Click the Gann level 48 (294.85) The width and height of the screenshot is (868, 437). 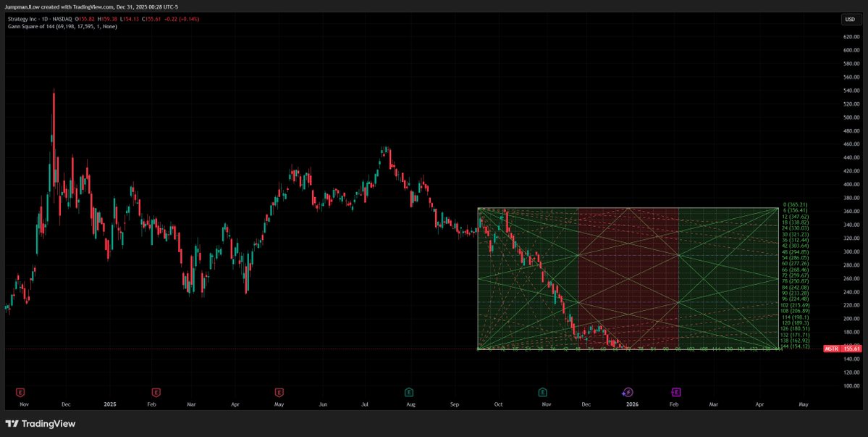(x=796, y=252)
